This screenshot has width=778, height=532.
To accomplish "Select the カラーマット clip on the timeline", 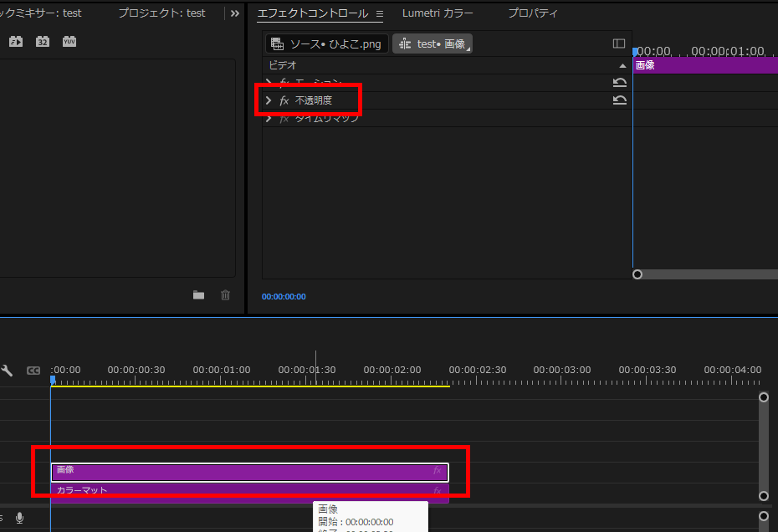I will [x=249, y=490].
